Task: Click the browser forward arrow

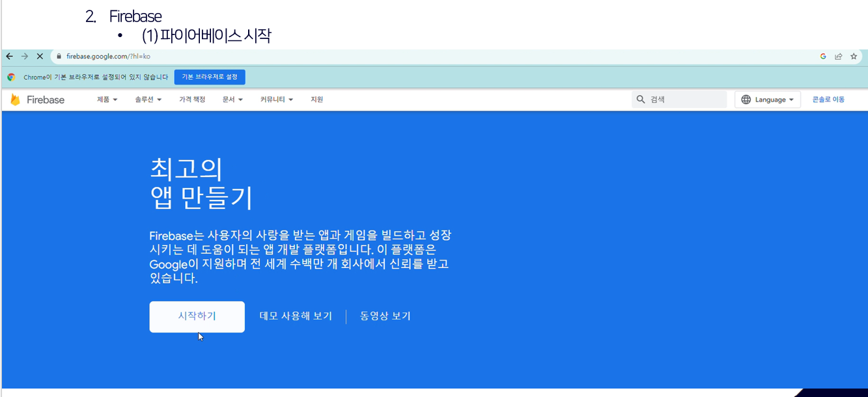Action: [25, 57]
